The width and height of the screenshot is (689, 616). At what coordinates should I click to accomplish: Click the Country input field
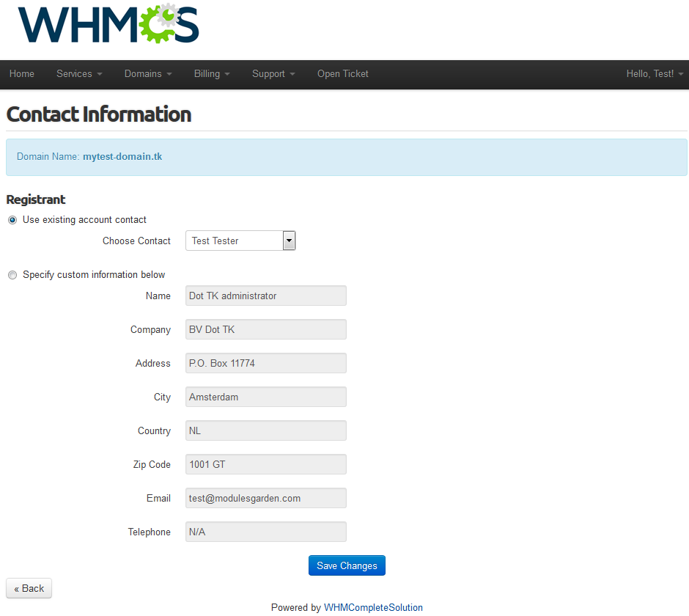265,431
